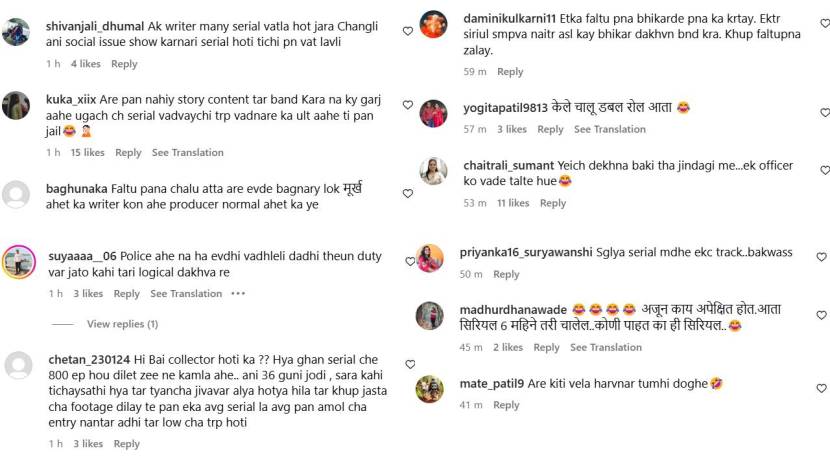Tap heart beside priyanka16_suryawanshi's comment
The height and width of the screenshot is (466, 830).
821,257
